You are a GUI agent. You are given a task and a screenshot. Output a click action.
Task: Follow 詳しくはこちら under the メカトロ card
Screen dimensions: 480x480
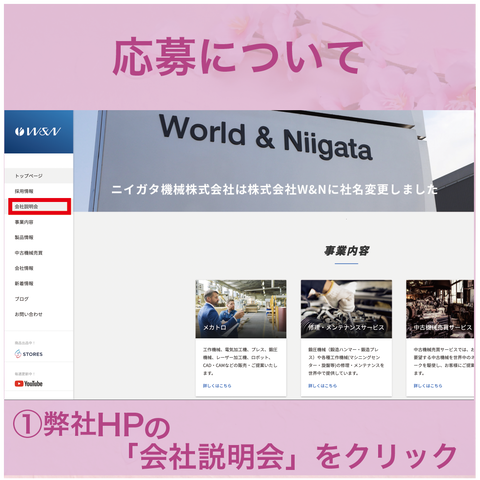tap(217, 386)
